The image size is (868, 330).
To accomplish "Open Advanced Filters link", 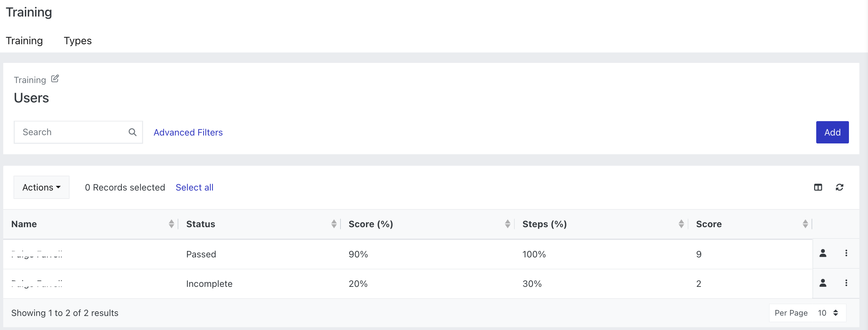I will pos(188,132).
